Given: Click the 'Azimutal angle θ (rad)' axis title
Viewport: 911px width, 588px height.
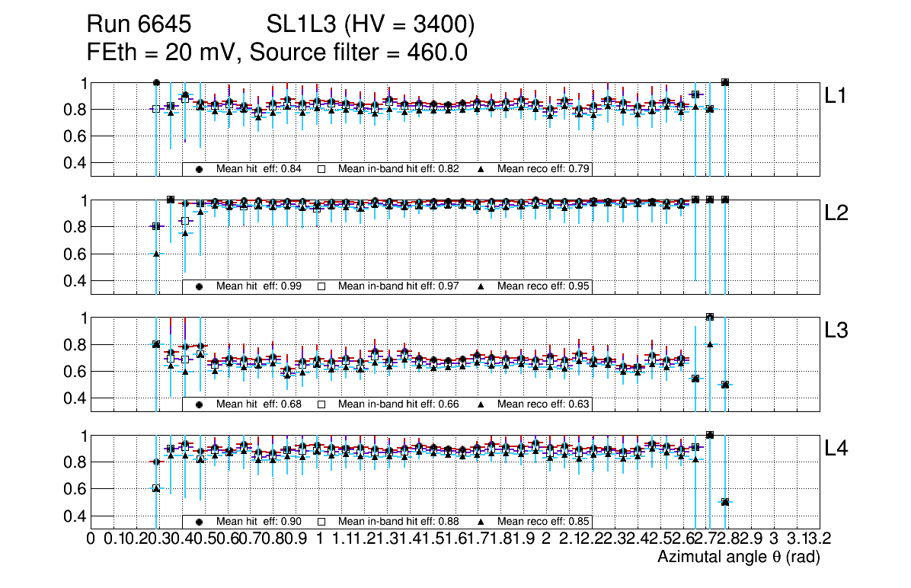Looking at the screenshot, I should [x=738, y=558].
